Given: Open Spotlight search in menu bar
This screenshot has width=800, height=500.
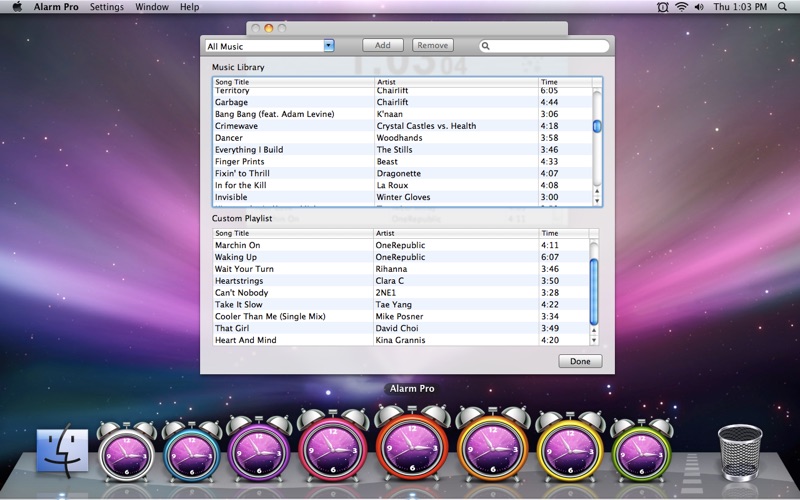Looking at the screenshot, I should 782,7.
